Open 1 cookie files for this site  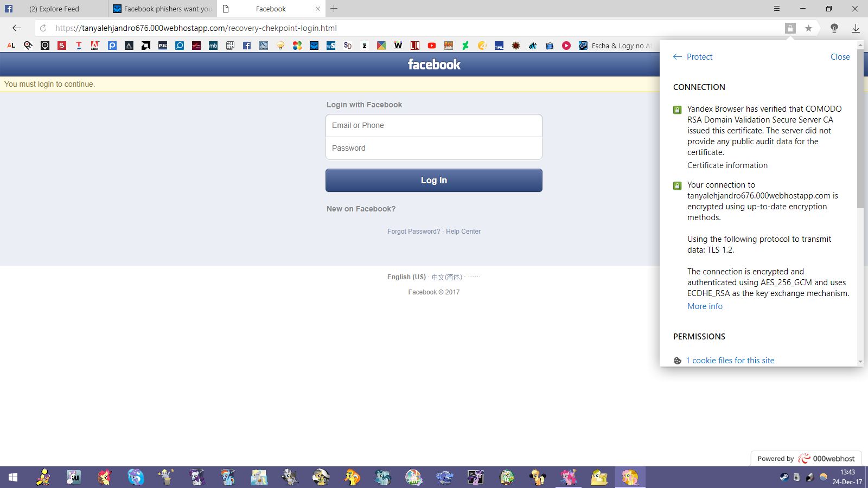pyautogui.click(x=730, y=361)
